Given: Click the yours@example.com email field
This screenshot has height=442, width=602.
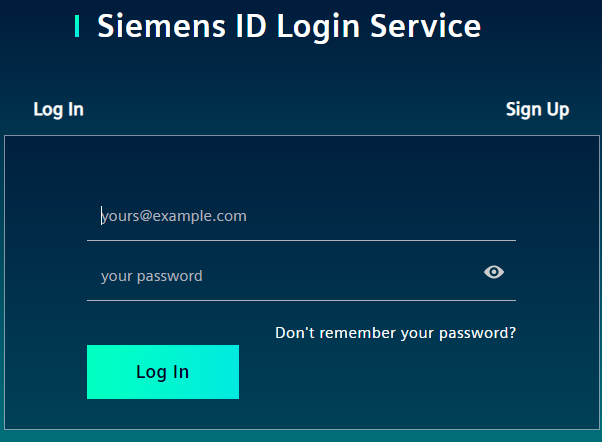Looking at the screenshot, I should tap(300, 216).
